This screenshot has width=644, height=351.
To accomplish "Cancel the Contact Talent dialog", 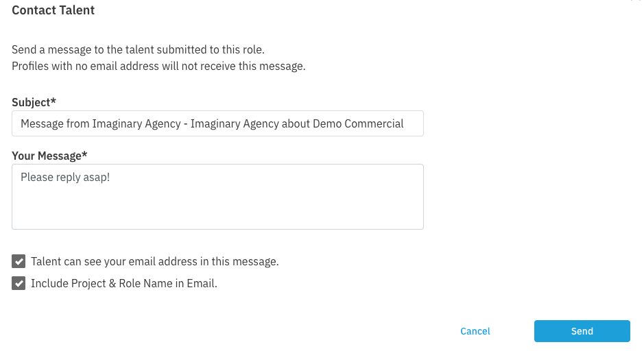I will (x=475, y=331).
